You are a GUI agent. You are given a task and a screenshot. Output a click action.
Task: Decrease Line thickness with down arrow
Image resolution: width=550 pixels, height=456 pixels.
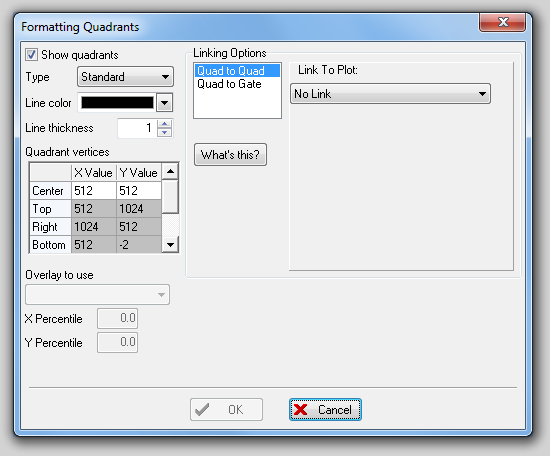click(x=165, y=133)
